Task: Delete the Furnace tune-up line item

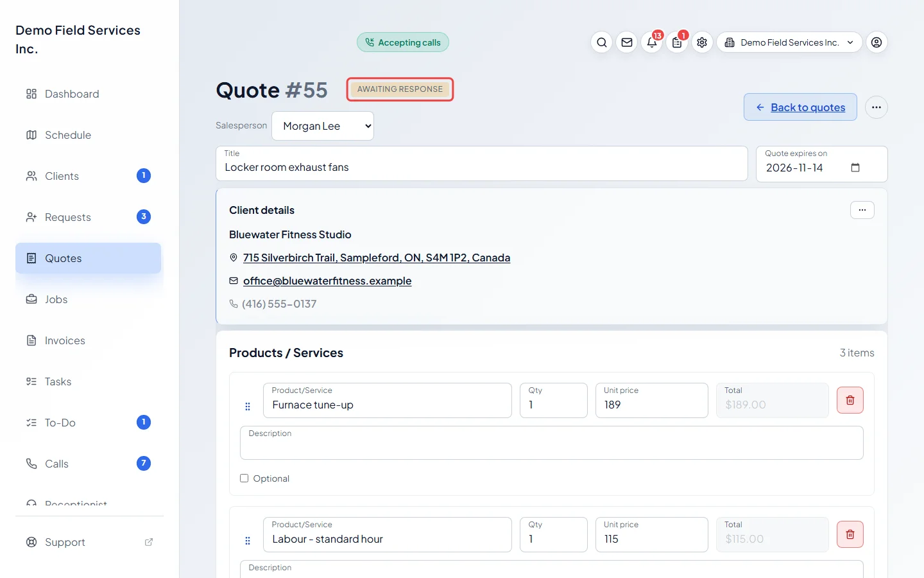Action: [x=850, y=400]
